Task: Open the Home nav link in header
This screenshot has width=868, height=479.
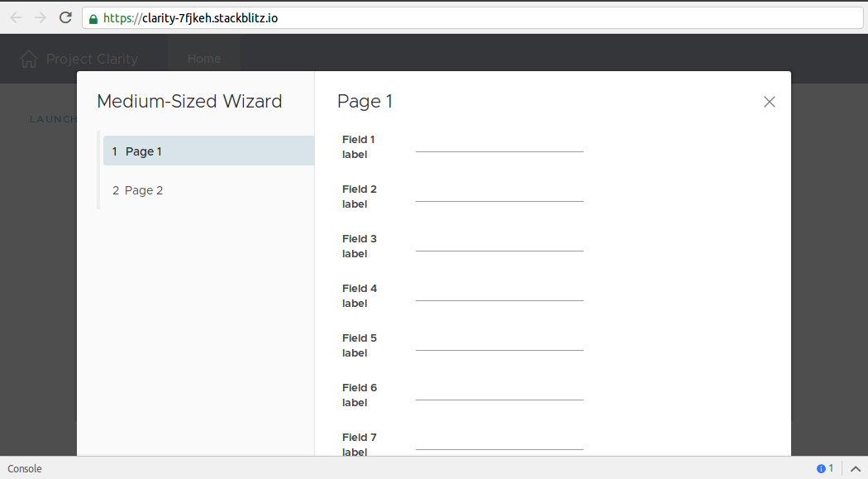Action: [203, 59]
